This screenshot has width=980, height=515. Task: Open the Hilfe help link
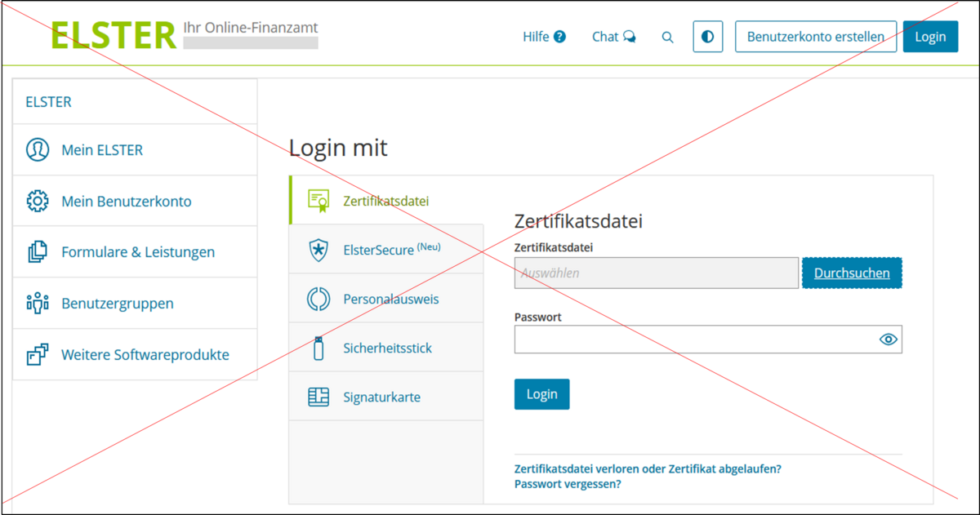544,37
